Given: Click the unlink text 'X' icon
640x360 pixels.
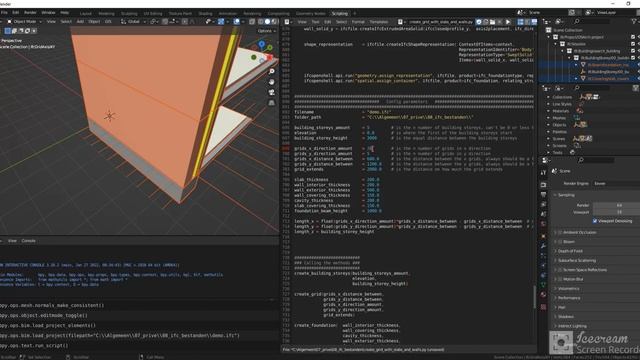Looking at the screenshot, I should 499,22.
